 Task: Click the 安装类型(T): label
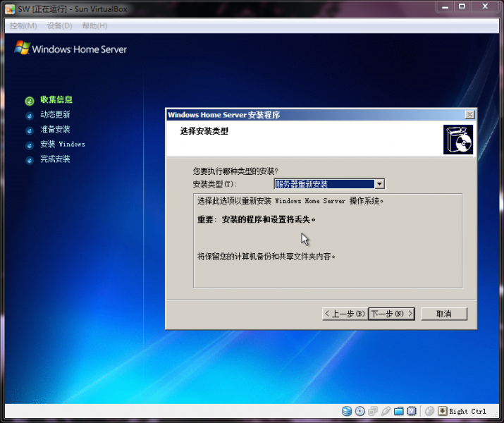pos(215,184)
